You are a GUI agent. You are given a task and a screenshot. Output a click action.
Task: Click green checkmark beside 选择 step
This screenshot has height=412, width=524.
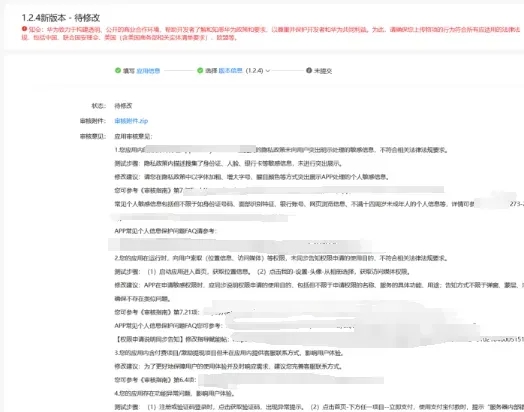tap(200, 71)
